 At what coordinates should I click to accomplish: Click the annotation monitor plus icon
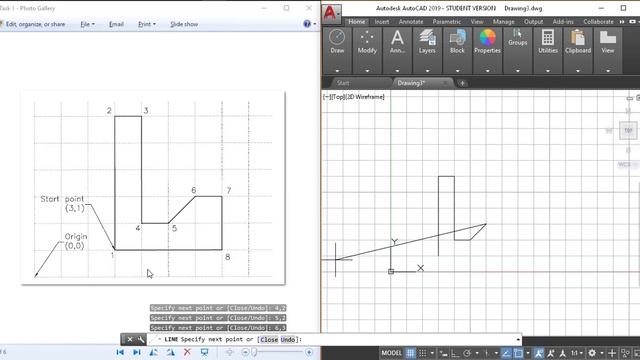[612, 353]
